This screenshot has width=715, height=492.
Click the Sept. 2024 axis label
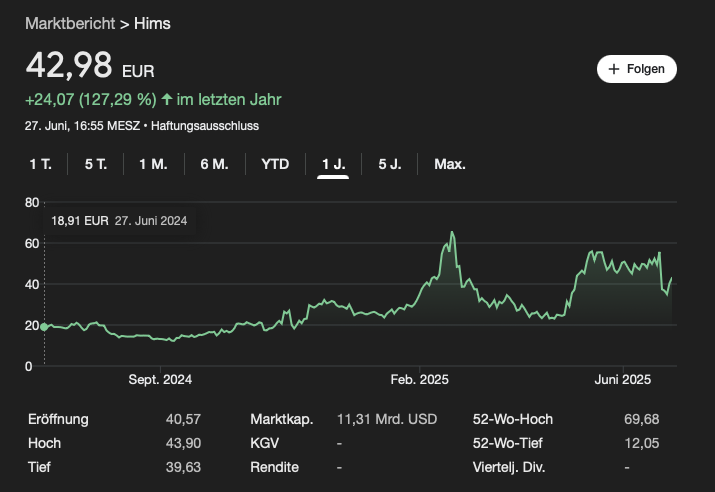click(160, 379)
